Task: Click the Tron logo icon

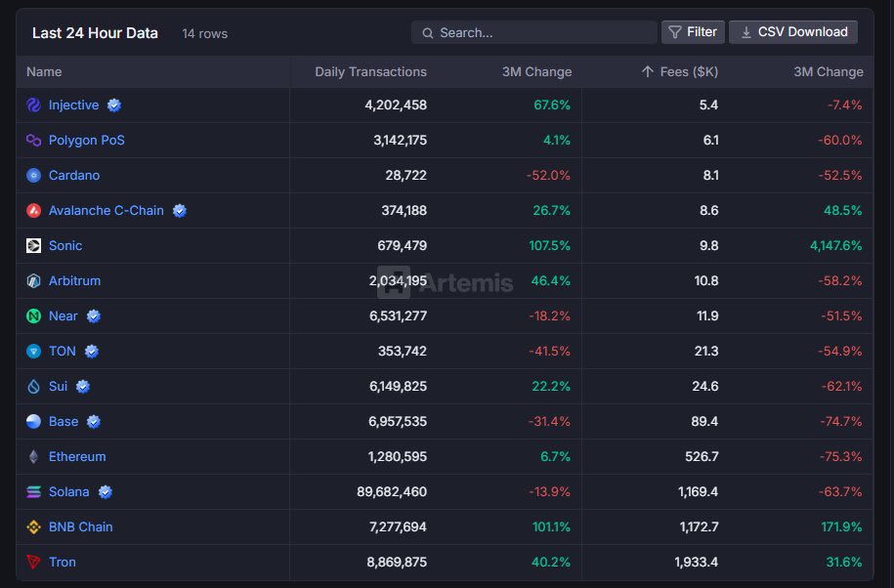Action: 33,563
